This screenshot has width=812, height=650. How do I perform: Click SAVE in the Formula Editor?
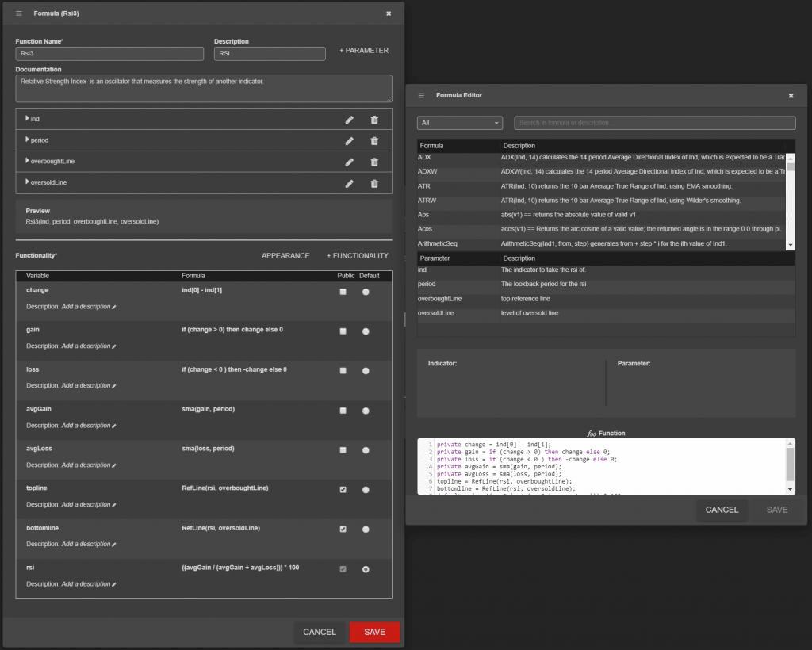pyautogui.click(x=777, y=510)
